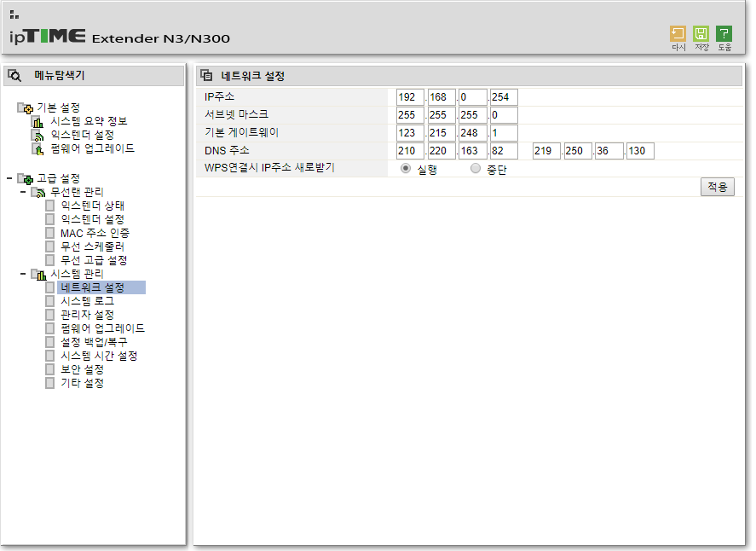
Task: Select the 중단 radio button
Action: point(476,168)
